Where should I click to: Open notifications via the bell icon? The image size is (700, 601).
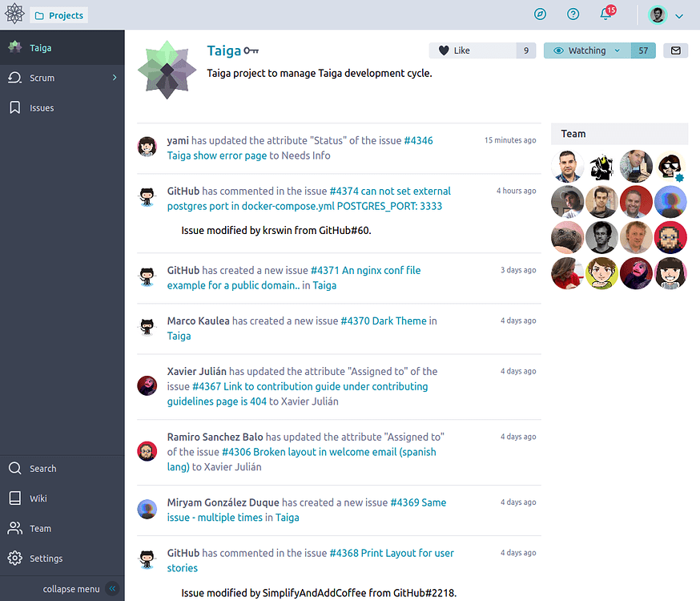tap(605, 15)
